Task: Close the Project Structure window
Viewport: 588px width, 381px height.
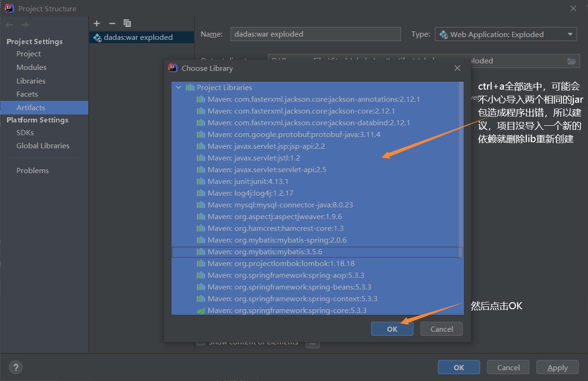Action: point(573,8)
